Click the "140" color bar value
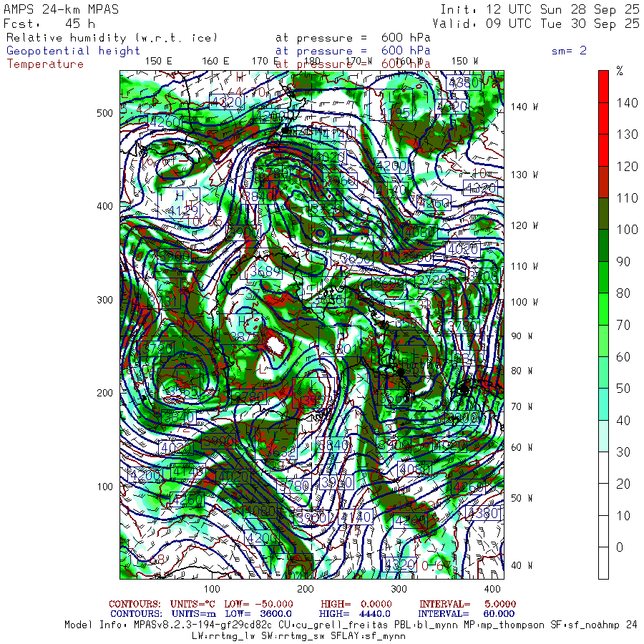Screen dimensions: 644x644 [x=627, y=102]
